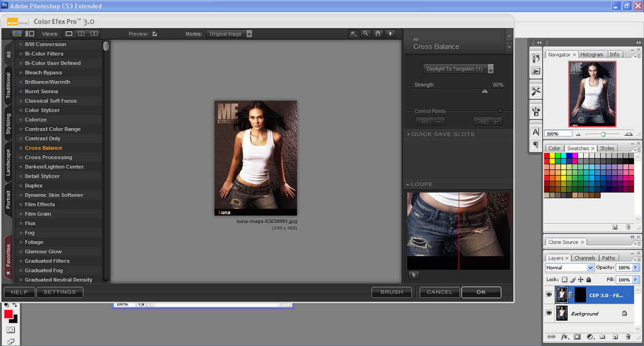The height and width of the screenshot is (346, 644).
Task: Toggle lock all icon in Layers panel
Action: tap(589, 280)
